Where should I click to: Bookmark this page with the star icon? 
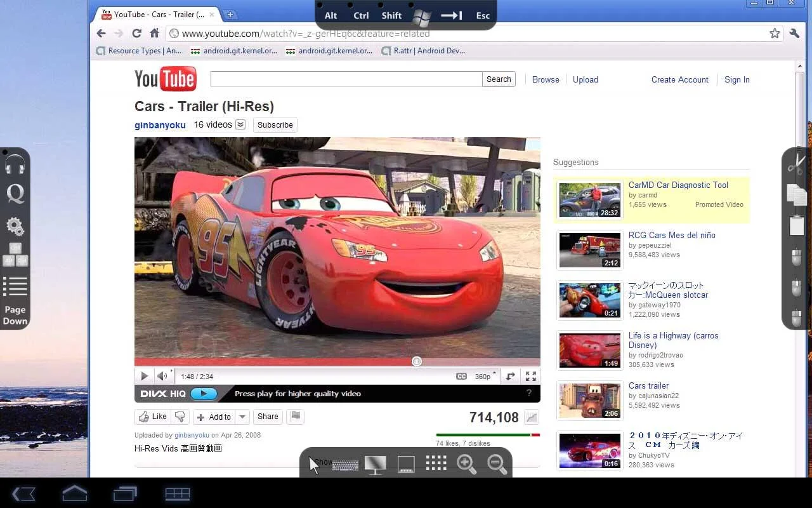pos(775,34)
